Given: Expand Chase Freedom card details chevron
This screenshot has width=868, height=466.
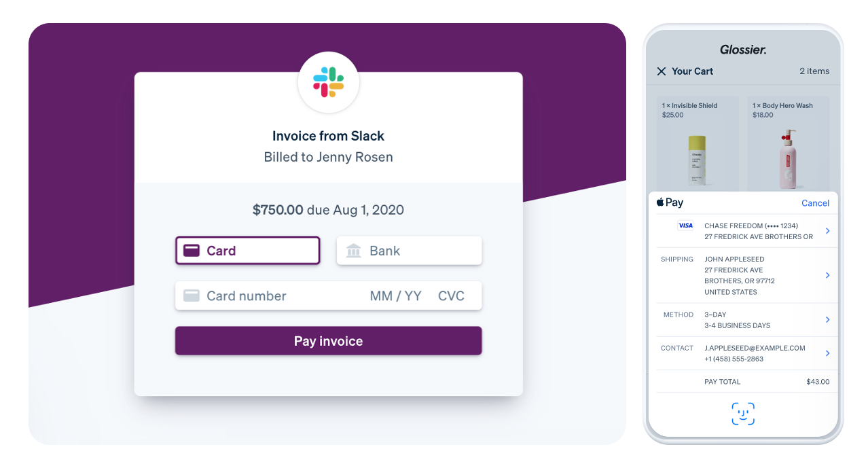Looking at the screenshot, I should 827,231.
